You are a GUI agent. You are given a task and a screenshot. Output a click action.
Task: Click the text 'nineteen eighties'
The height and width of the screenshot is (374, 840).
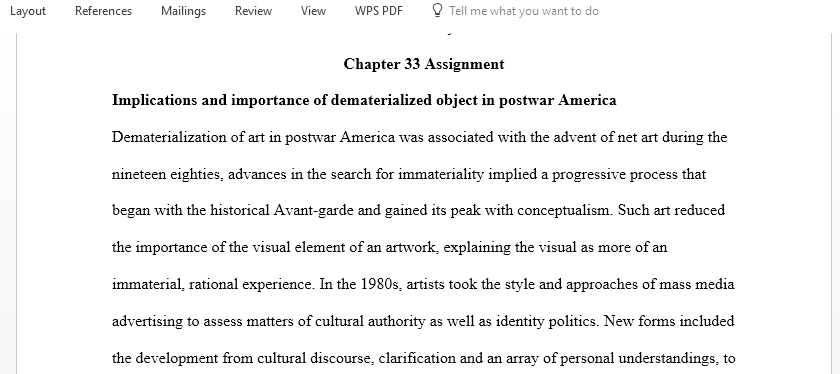coord(167,174)
